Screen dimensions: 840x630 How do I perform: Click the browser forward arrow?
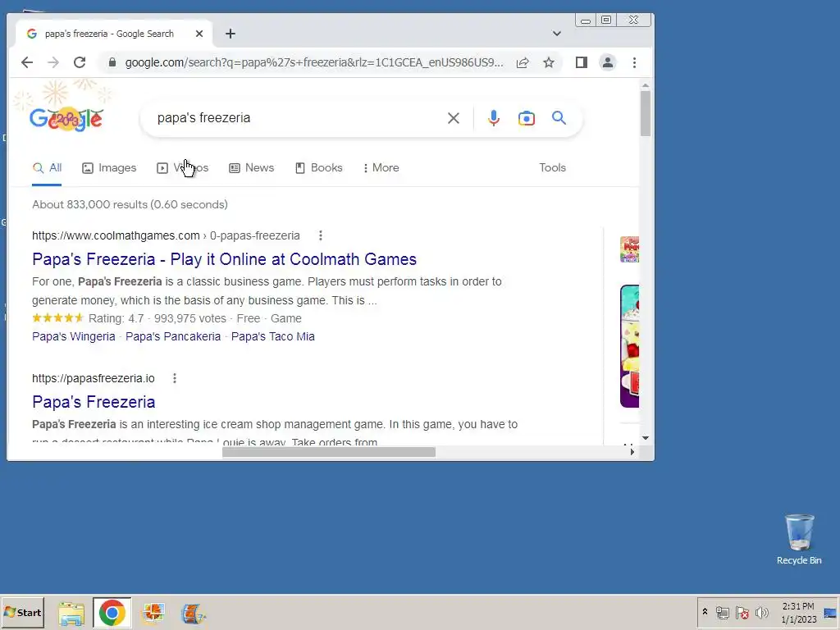pos(53,62)
